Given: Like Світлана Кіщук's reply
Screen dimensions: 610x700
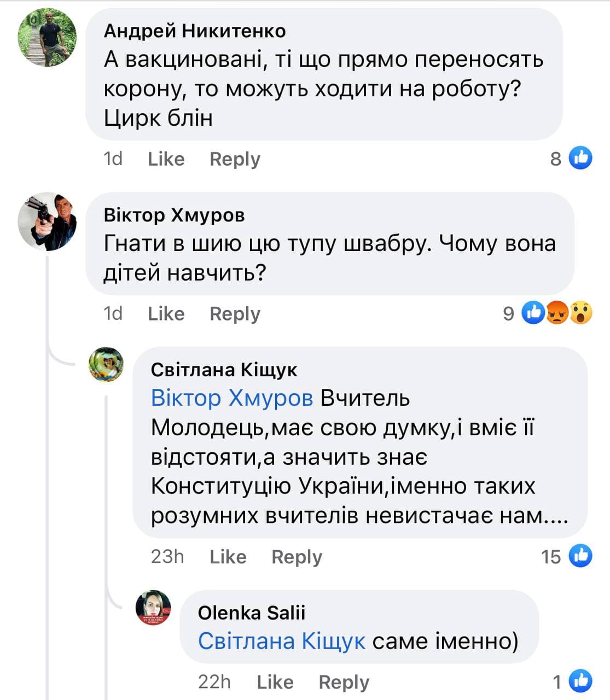Looking at the screenshot, I should click(228, 557).
